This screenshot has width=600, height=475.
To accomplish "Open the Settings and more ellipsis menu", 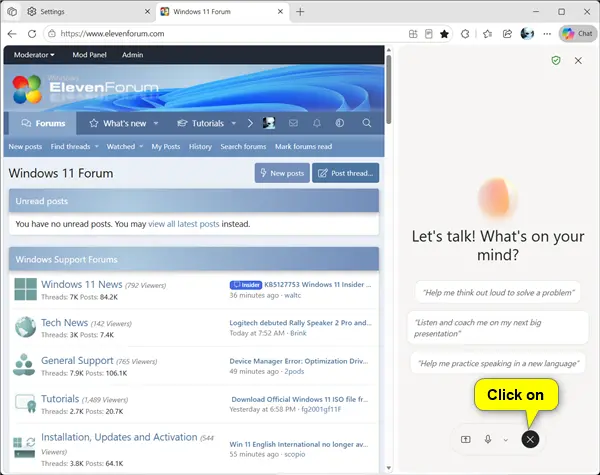I will [x=547, y=34].
